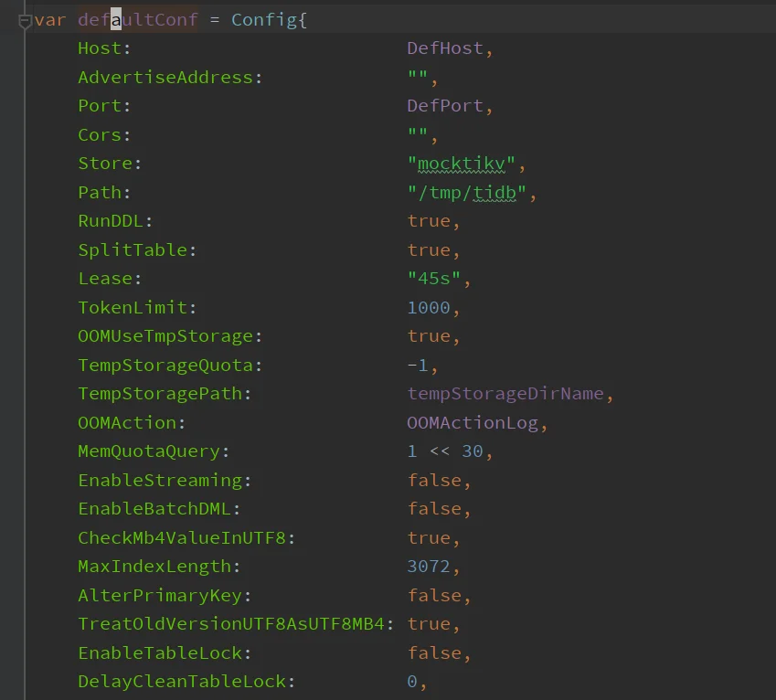Click the DefHost constant value

pyautogui.click(x=444, y=48)
